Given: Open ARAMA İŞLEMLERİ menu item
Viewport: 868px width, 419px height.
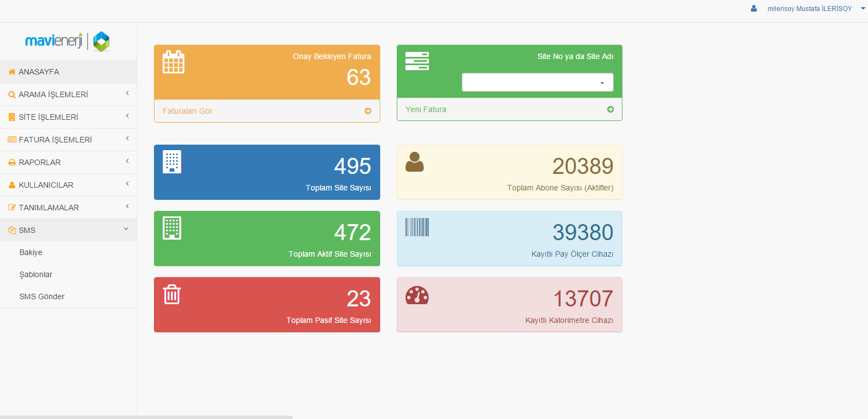Looking at the screenshot, I should [68, 94].
